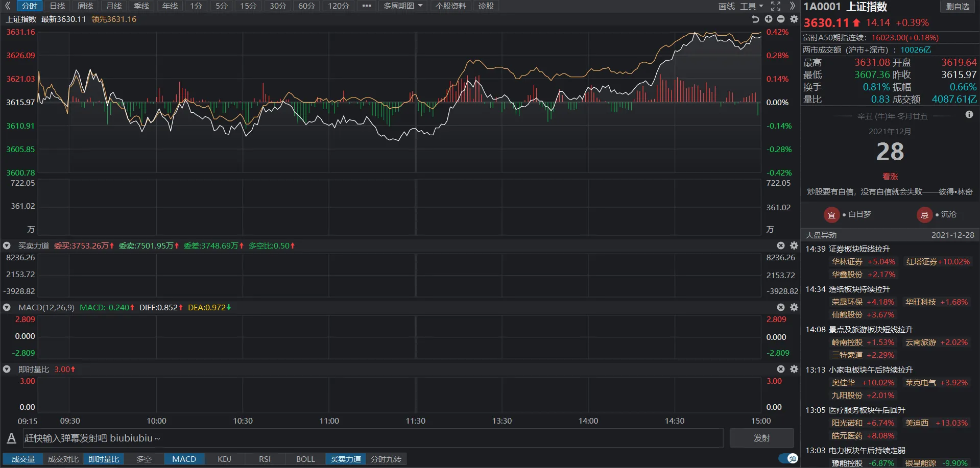980x468 pixels.
Task: Switch to the 年线 yearly chart tab
Action: (170, 6)
